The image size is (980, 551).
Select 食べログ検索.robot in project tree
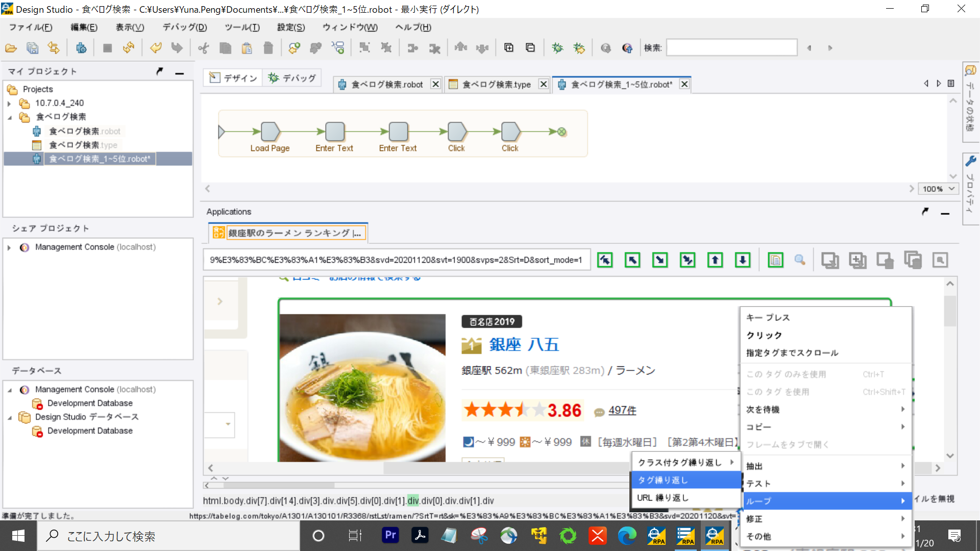click(x=85, y=131)
